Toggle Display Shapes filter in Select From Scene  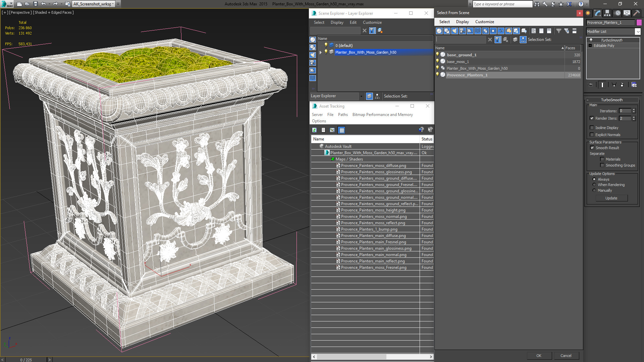(x=447, y=31)
